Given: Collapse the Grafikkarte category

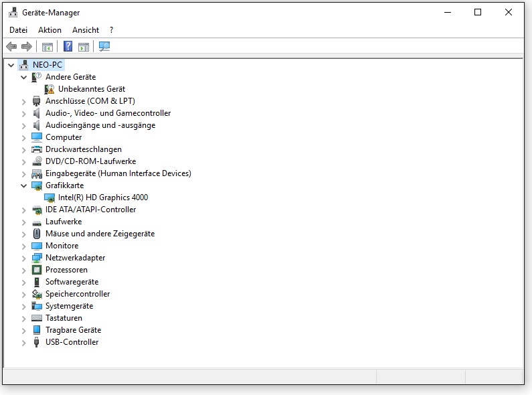Looking at the screenshot, I should 23,185.
